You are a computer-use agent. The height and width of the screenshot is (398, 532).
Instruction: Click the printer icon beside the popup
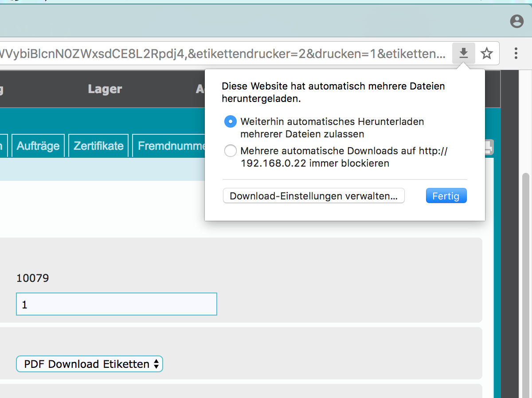coord(489,147)
